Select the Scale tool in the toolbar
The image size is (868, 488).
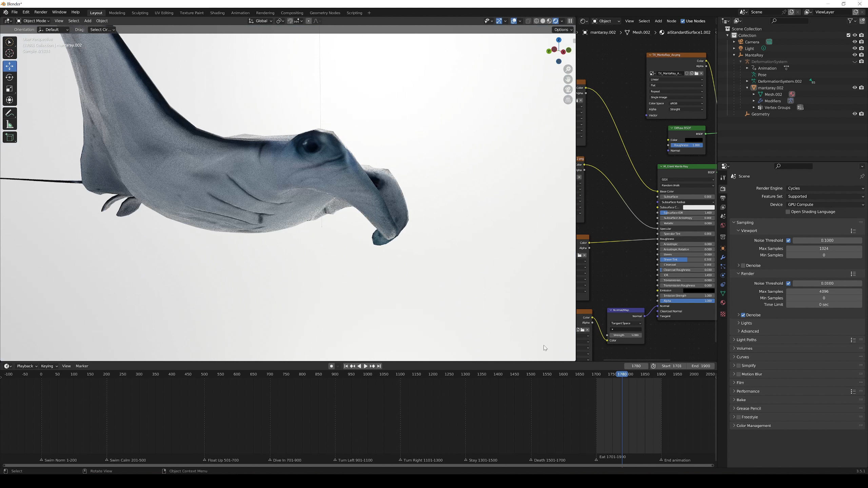[x=9, y=89]
